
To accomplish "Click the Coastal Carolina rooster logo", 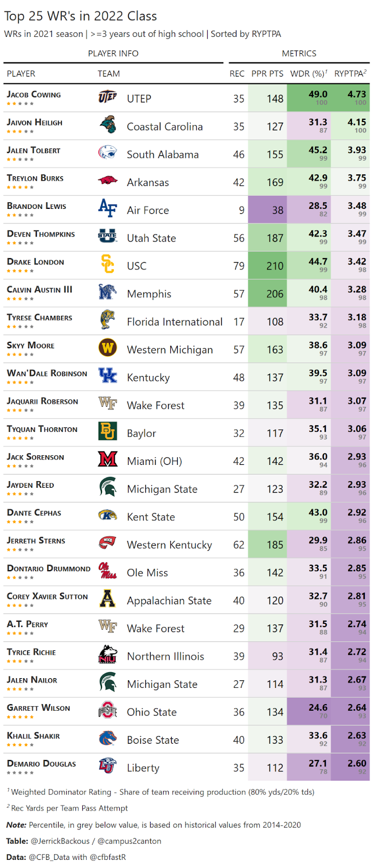I will coord(107,126).
